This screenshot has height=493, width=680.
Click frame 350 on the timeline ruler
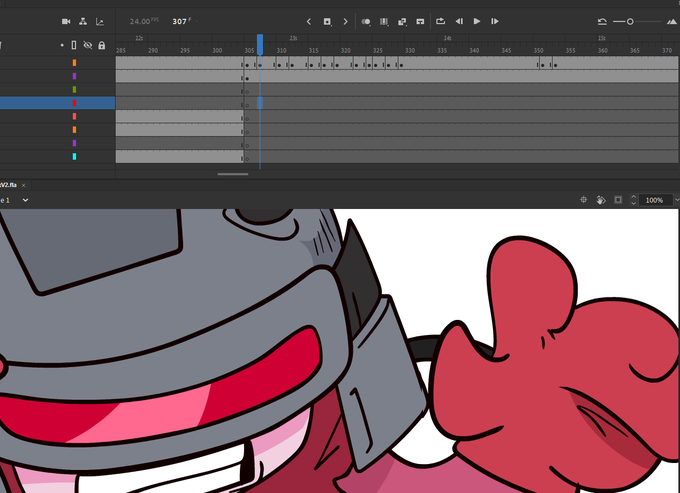pyautogui.click(x=538, y=50)
